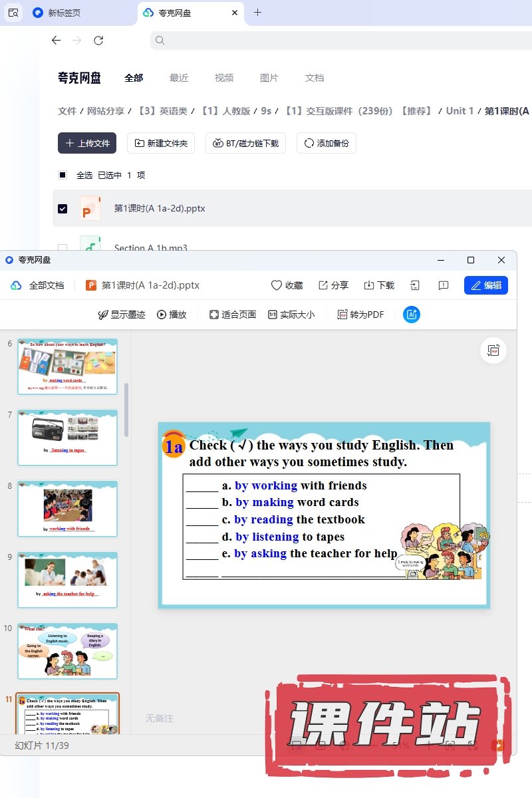Click the floating PDF convert icon

[493, 350]
